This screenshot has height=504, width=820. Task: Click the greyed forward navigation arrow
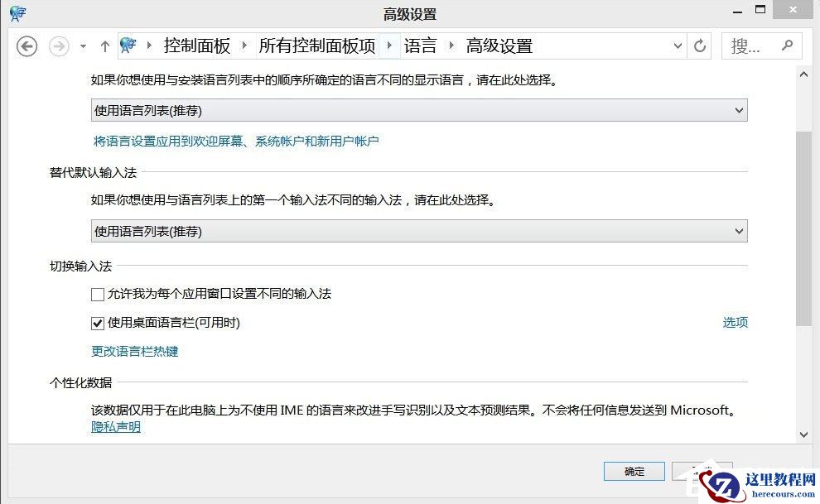pyautogui.click(x=58, y=46)
